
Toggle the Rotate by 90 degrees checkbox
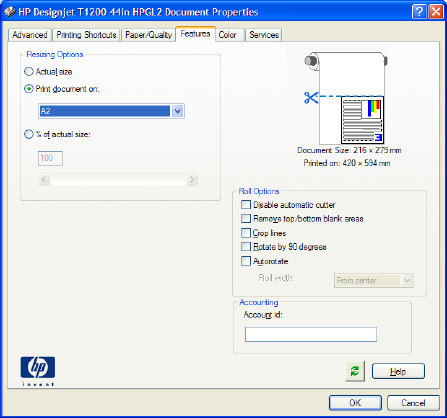pyautogui.click(x=246, y=247)
